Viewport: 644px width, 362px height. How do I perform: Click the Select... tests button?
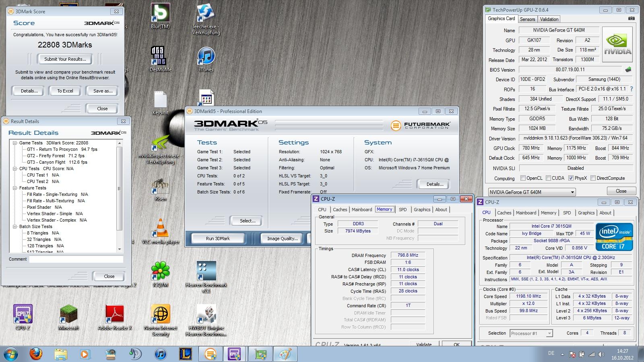pos(247,221)
